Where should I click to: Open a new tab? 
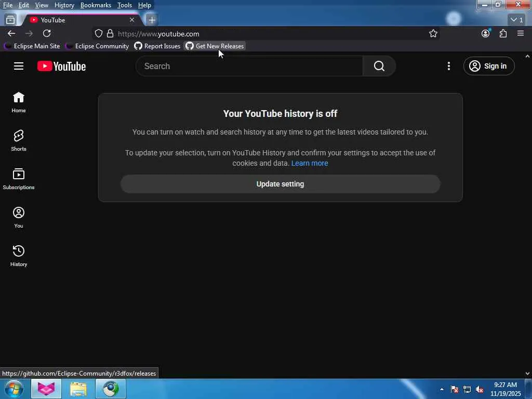tap(152, 20)
